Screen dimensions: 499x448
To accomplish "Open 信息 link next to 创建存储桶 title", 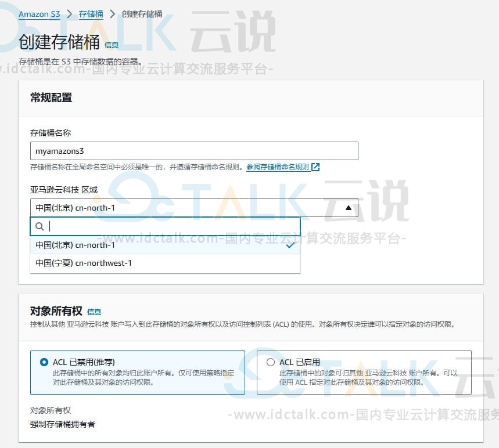I will [x=112, y=45].
